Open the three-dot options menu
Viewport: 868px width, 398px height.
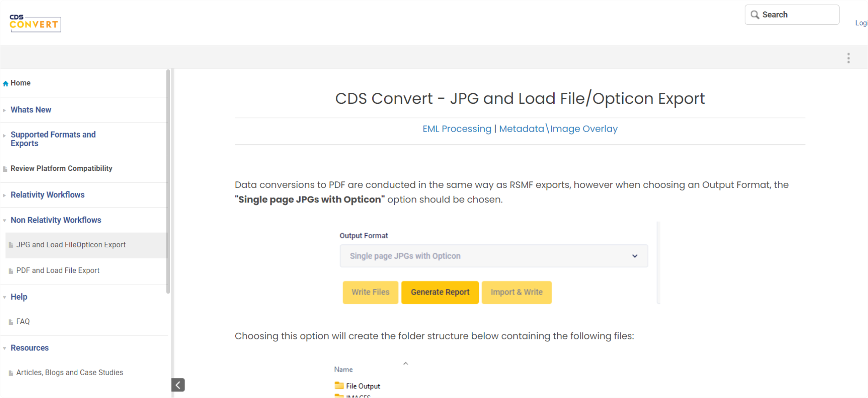(848, 58)
